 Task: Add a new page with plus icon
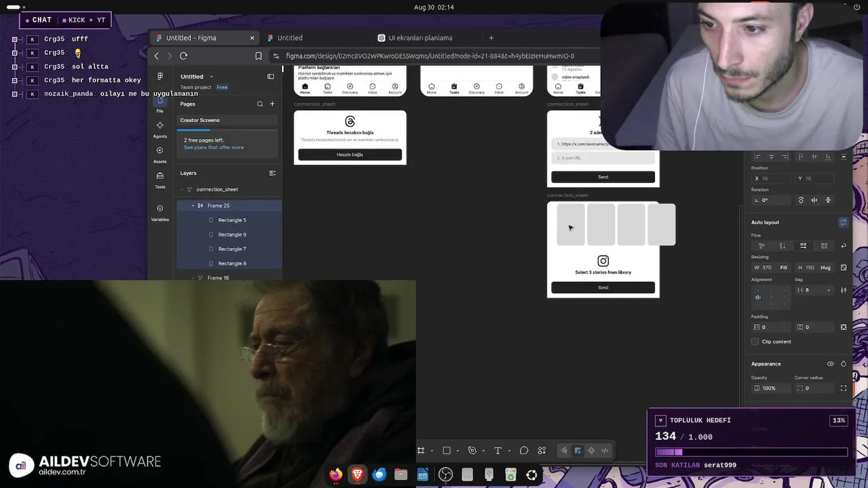coord(273,104)
